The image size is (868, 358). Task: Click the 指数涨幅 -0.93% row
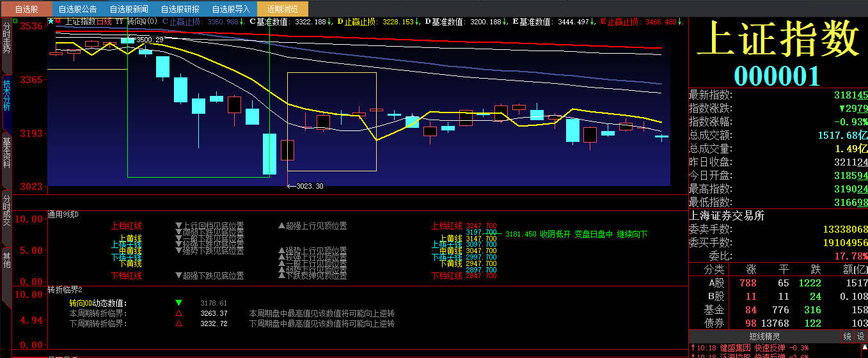tap(778, 121)
